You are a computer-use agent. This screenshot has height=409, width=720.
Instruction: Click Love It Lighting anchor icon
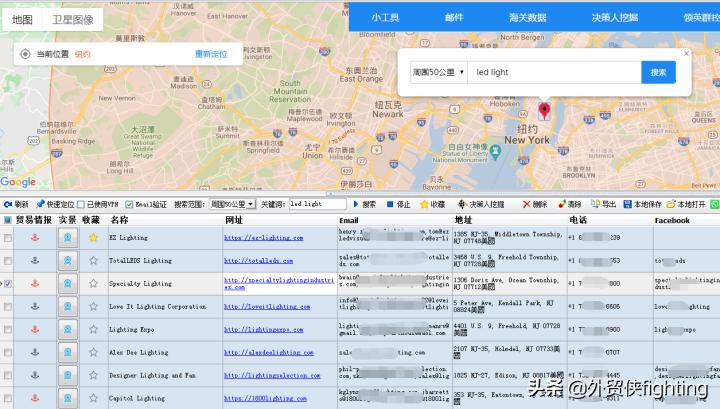(35, 306)
